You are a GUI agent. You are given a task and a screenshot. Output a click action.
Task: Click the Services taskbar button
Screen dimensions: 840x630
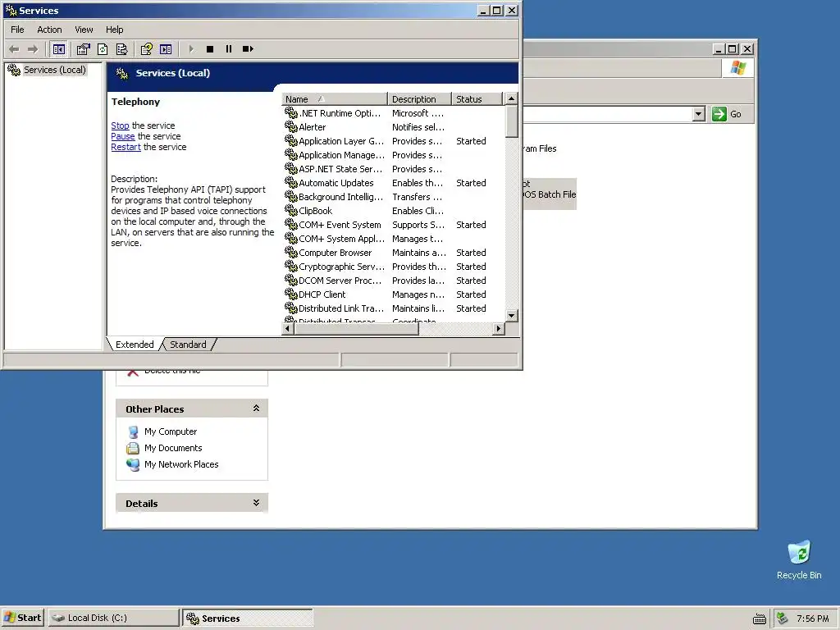pyautogui.click(x=248, y=618)
